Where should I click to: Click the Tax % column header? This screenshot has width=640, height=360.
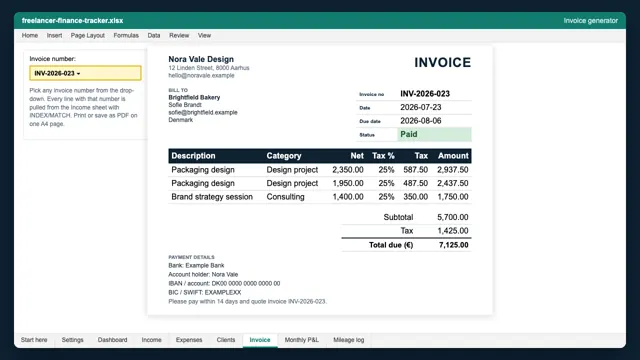(383, 156)
